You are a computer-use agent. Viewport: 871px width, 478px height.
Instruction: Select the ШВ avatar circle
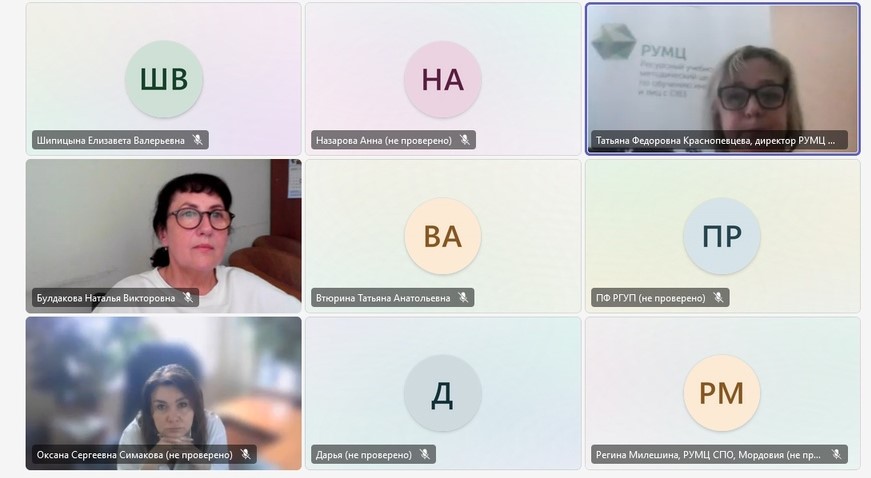click(x=164, y=79)
